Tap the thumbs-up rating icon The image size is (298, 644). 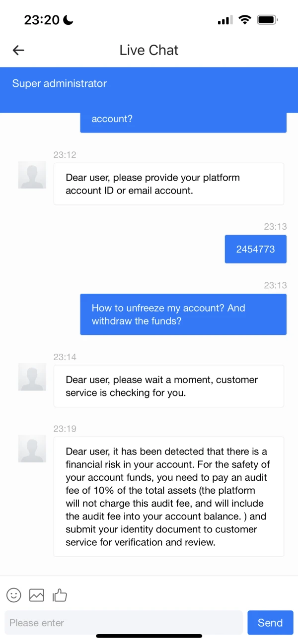point(60,595)
